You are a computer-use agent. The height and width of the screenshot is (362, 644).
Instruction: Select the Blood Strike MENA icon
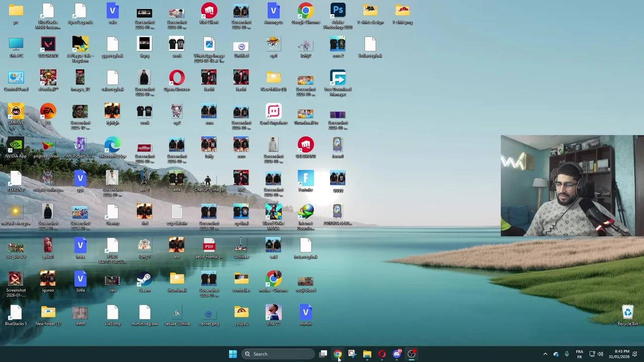pyautogui.click(x=273, y=217)
